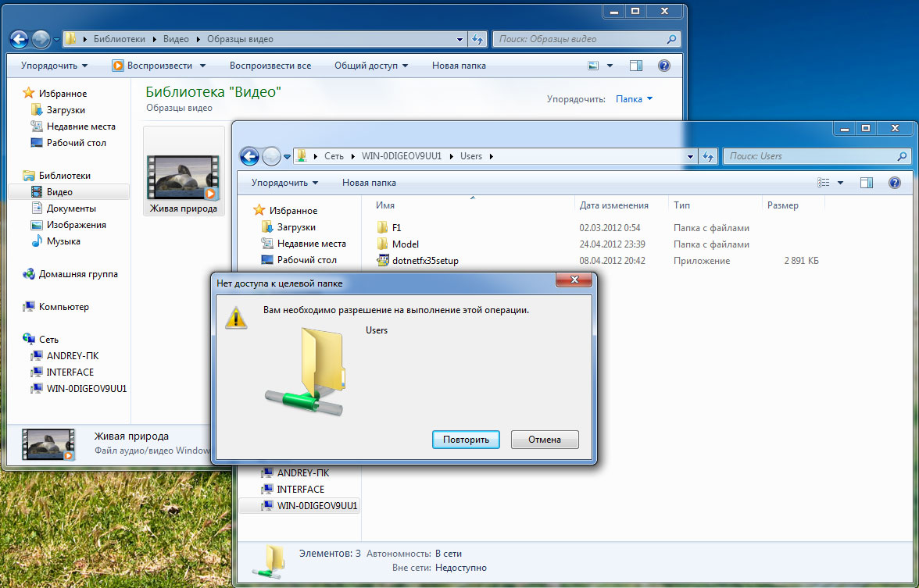
Task: Click Новая папка in the Users window toolbar
Action: pos(369,183)
